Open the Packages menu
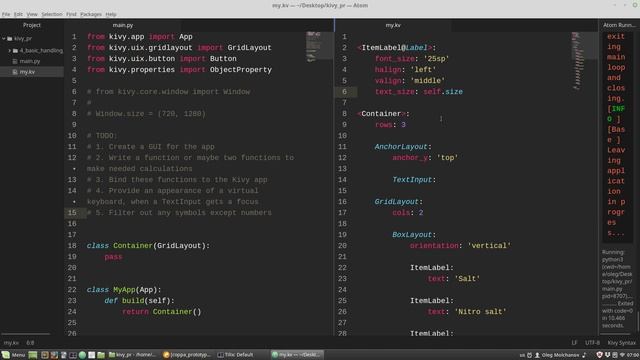The width and height of the screenshot is (640, 360). click(x=91, y=14)
